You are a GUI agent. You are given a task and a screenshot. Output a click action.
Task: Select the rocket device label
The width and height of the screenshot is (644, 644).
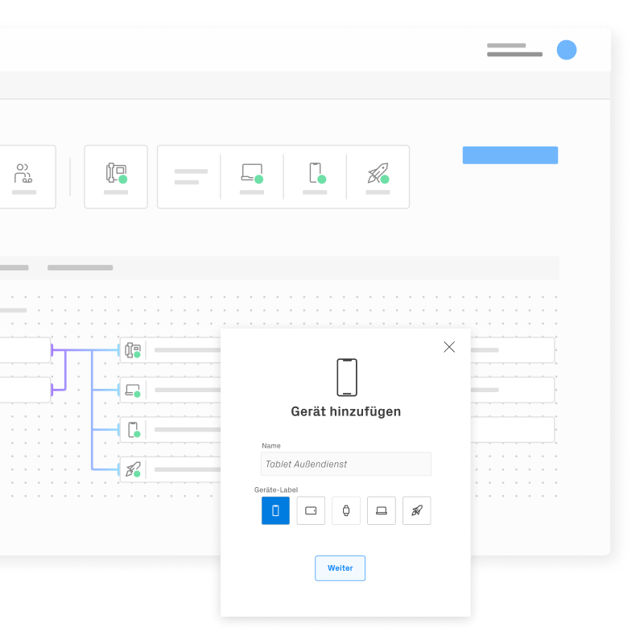tap(417, 510)
